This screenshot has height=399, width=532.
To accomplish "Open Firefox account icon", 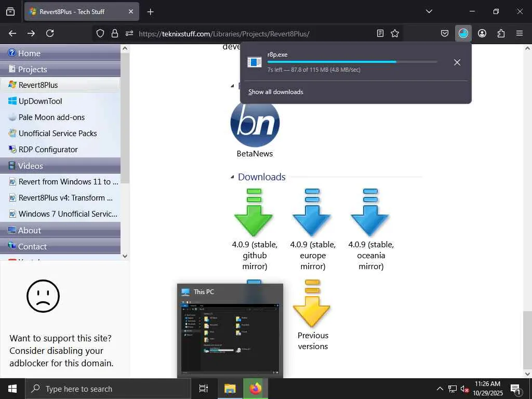I will [x=482, y=33].
